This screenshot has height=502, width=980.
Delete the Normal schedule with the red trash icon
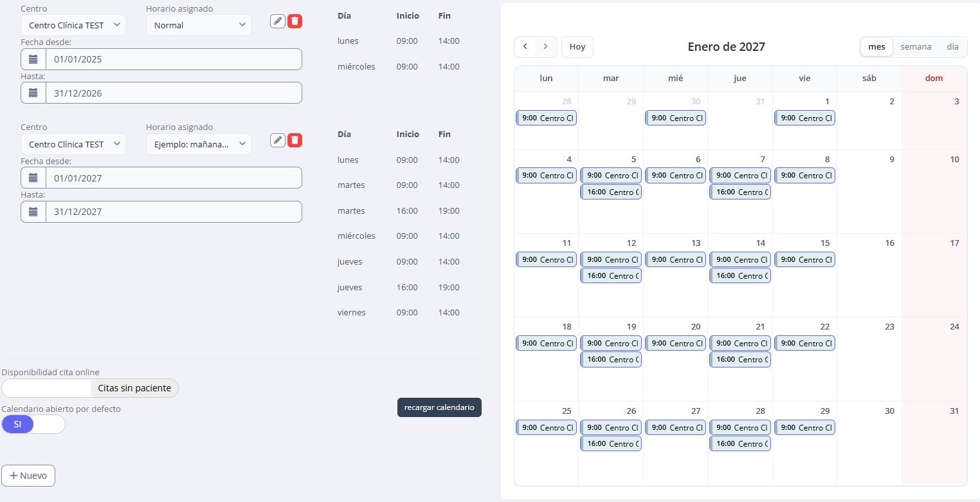tap(295, 21)
